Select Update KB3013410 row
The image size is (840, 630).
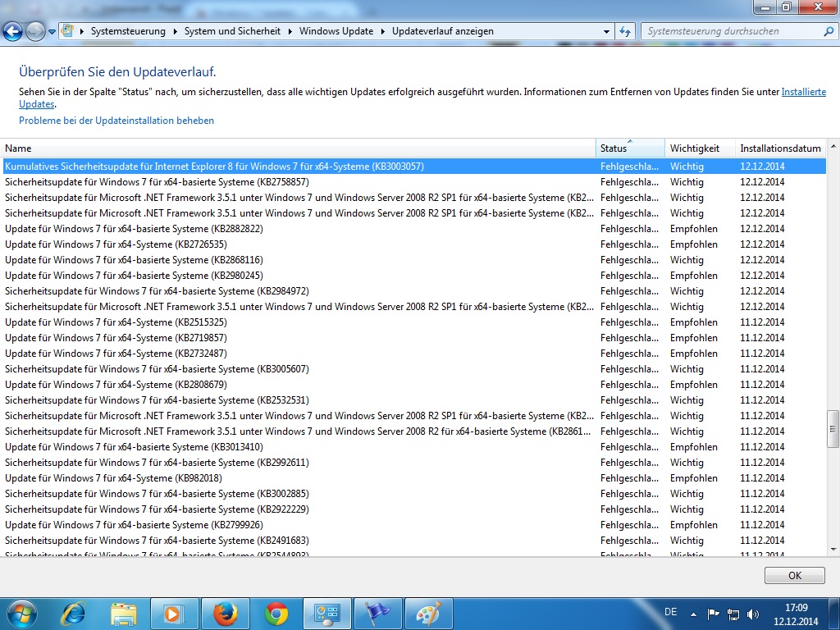click(x=414, y=447)
